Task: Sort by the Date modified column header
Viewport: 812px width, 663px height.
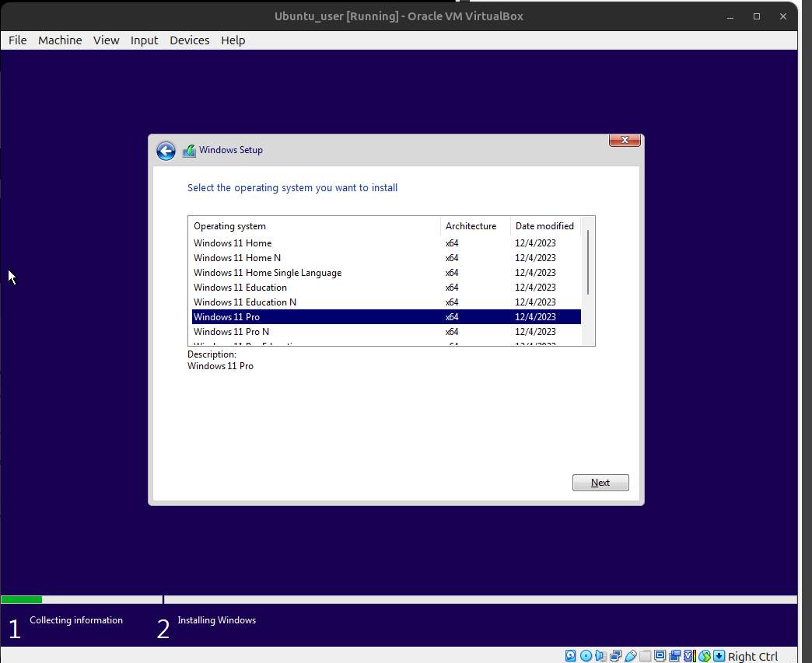Action: 545,226
